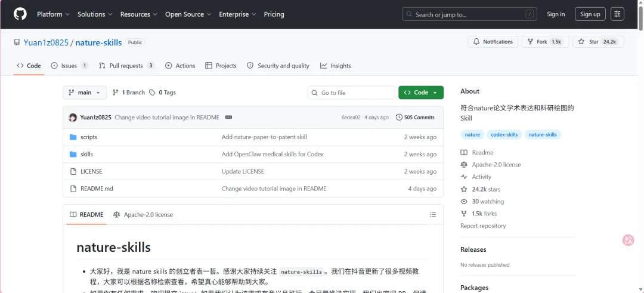Expand the Solutions menu
Screen dimensions: 644x293
[95, 14]
